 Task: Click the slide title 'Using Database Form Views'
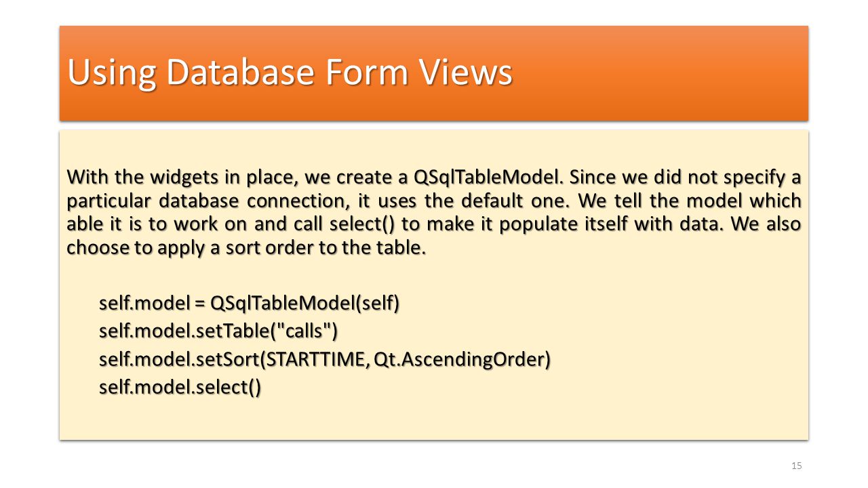[290, 73]
